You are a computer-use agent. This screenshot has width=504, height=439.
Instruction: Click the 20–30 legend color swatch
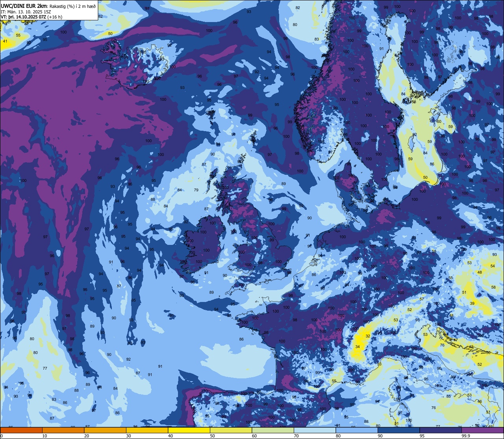[x=105, y=430]
